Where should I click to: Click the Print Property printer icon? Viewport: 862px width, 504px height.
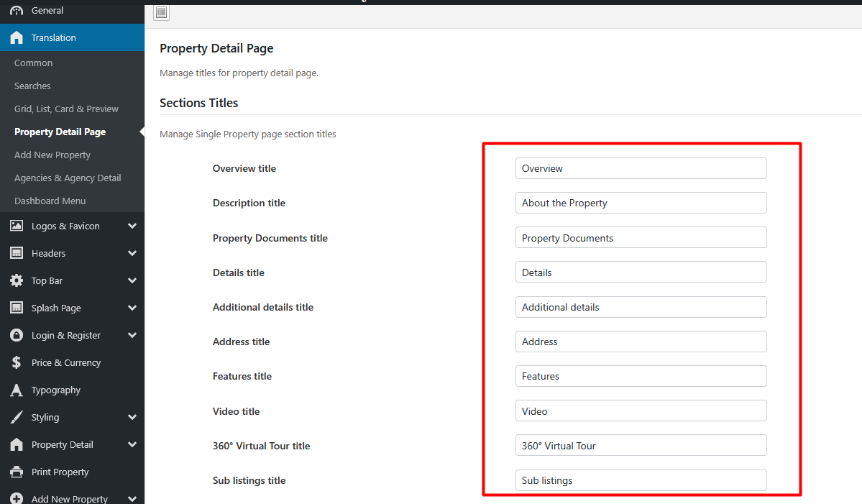(17, 472)
